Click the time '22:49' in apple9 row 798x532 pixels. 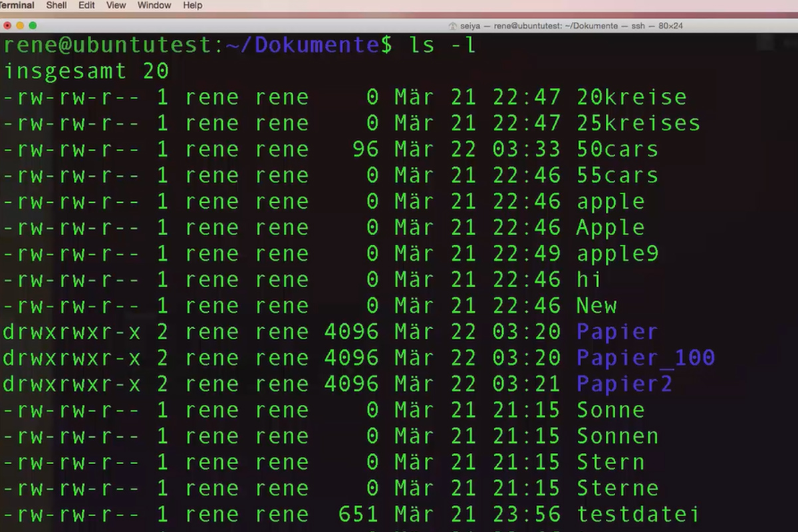(527, 254)
